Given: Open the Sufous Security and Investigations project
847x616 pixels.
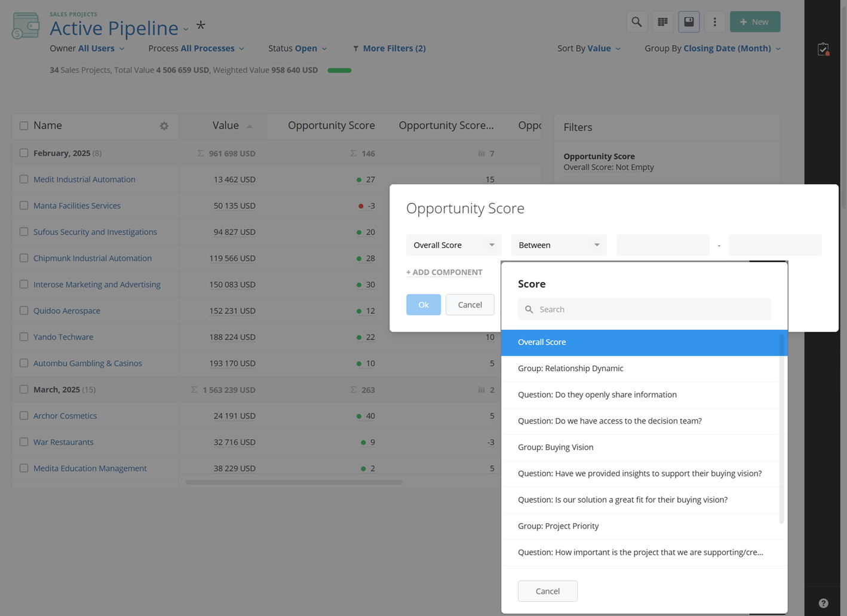Looking at the screenshot, I should 95,232.
